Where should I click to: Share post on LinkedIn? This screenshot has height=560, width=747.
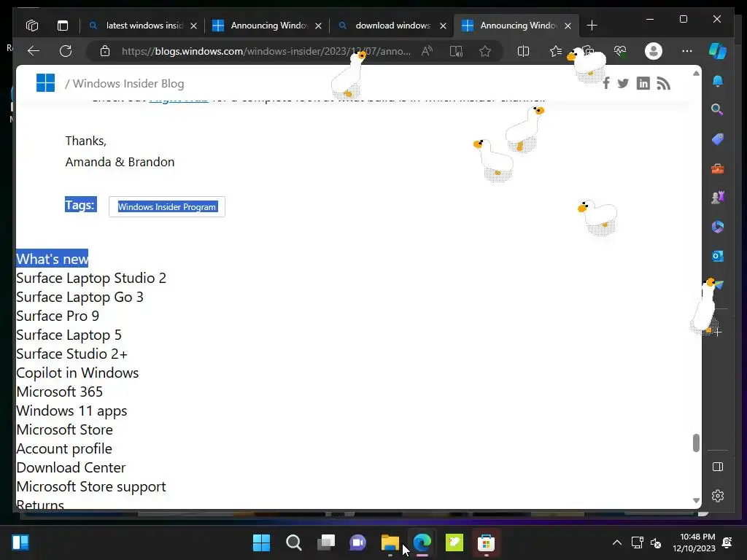[x=643, y=83]
